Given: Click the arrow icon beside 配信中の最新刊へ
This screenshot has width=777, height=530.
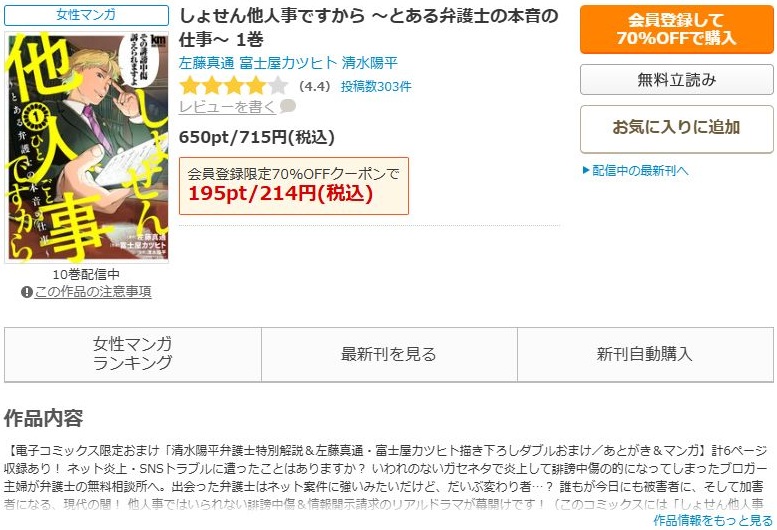Looking at the screenshot, I should click(586, 170).
